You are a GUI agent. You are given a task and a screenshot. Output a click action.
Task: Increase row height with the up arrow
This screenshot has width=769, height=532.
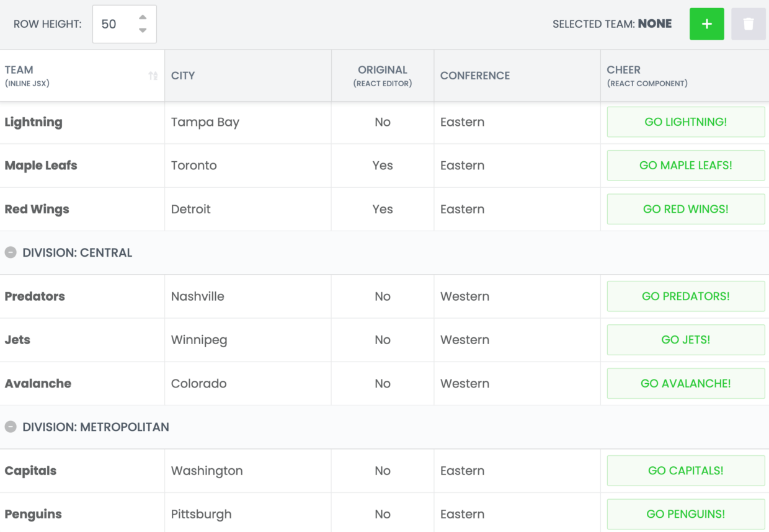(x=143, y=17)
